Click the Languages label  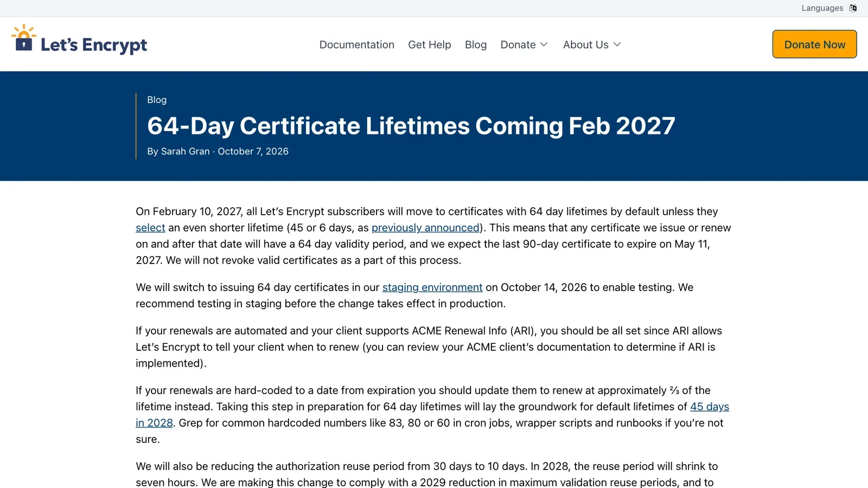pyautogui.click(x=822, y=8)
